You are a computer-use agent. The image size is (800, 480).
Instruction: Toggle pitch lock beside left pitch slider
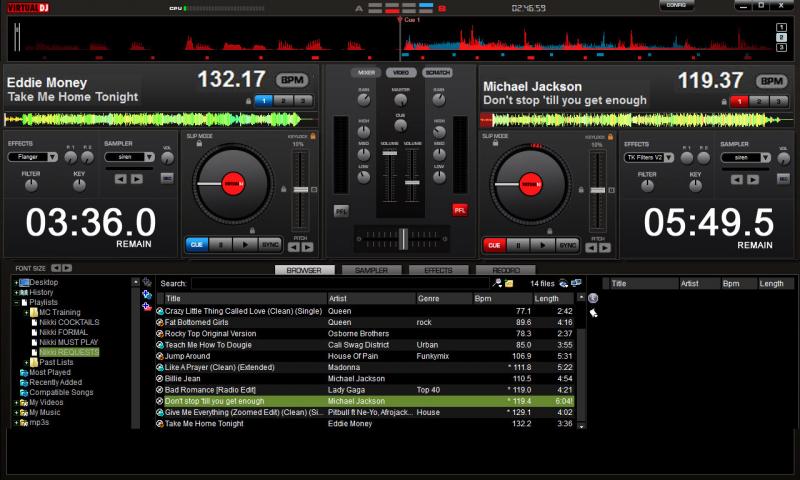(x=283, y=189)
